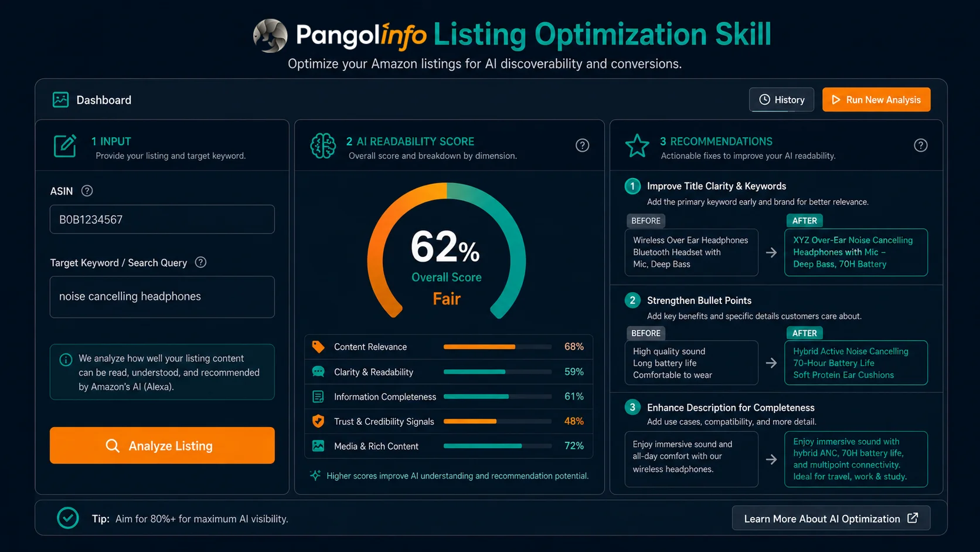This screenshot has height=552, width=980.
Task: Focus the ASIN input field
Action: [162, 219]
